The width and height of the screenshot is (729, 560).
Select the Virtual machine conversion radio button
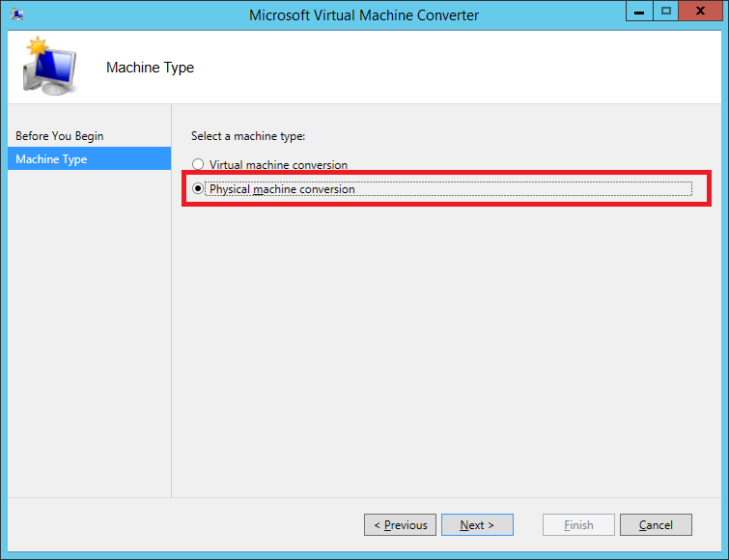tap(198, 165)
